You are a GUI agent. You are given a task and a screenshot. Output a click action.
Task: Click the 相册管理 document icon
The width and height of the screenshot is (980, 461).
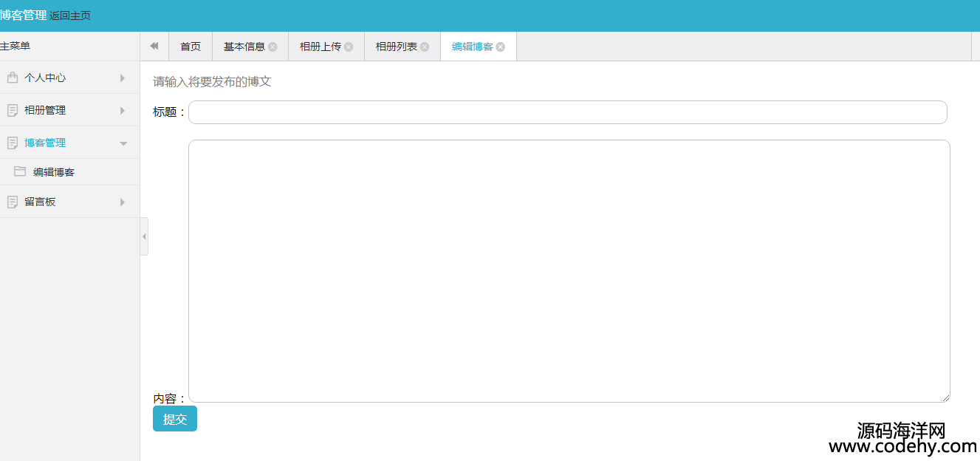12,110
